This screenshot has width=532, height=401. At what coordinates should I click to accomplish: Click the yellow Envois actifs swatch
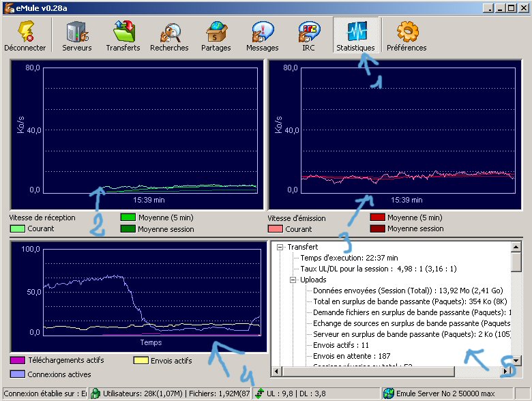(141, 360)
